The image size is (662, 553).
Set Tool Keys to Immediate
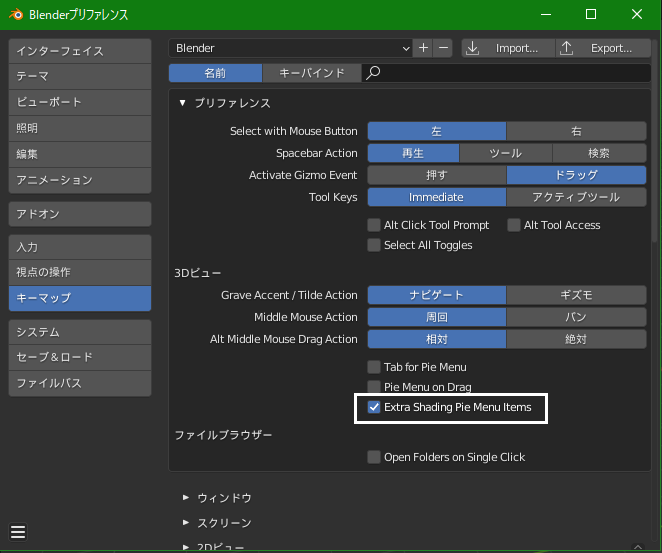pyautogui.click(x=437, y=197)
